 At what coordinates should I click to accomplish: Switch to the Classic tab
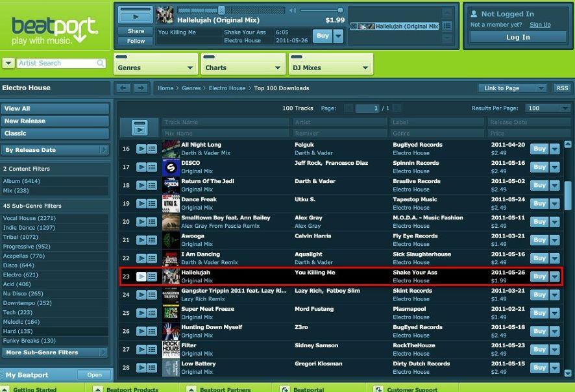click(55, 134)
